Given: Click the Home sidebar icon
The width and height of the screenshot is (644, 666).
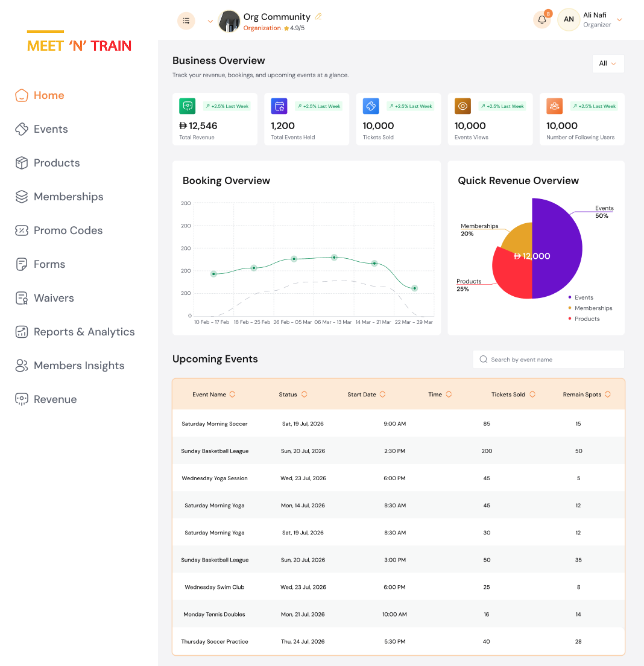Looking at the screenshot, I should (x=22, y=95).
